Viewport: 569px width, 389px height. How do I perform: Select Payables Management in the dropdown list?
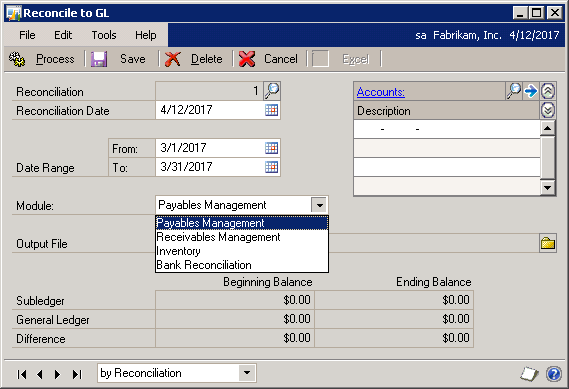pyautogui.click(x=242, y=222)
